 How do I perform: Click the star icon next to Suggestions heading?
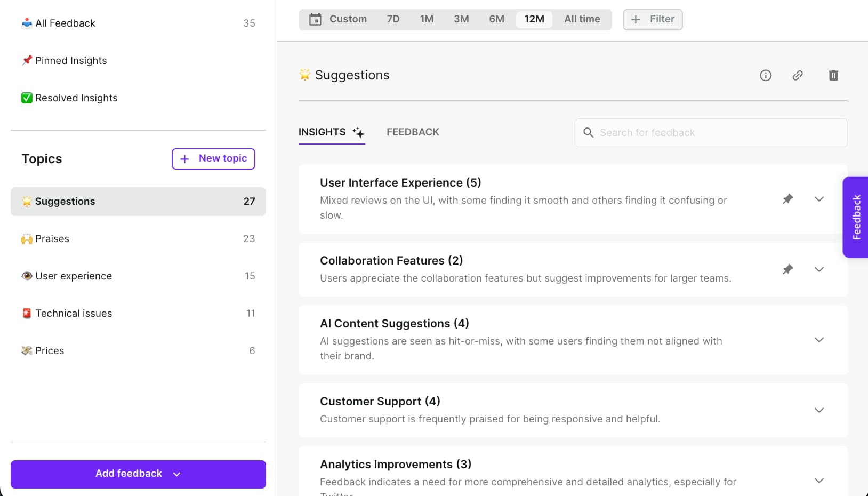[x=304, y=75]
